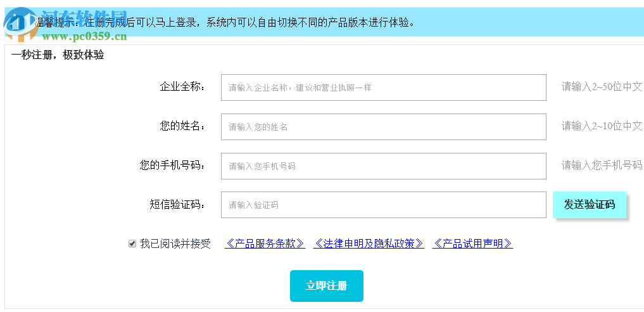
Task: Focus the 企业全称 company name input field
Action: [x=383, y=88]
